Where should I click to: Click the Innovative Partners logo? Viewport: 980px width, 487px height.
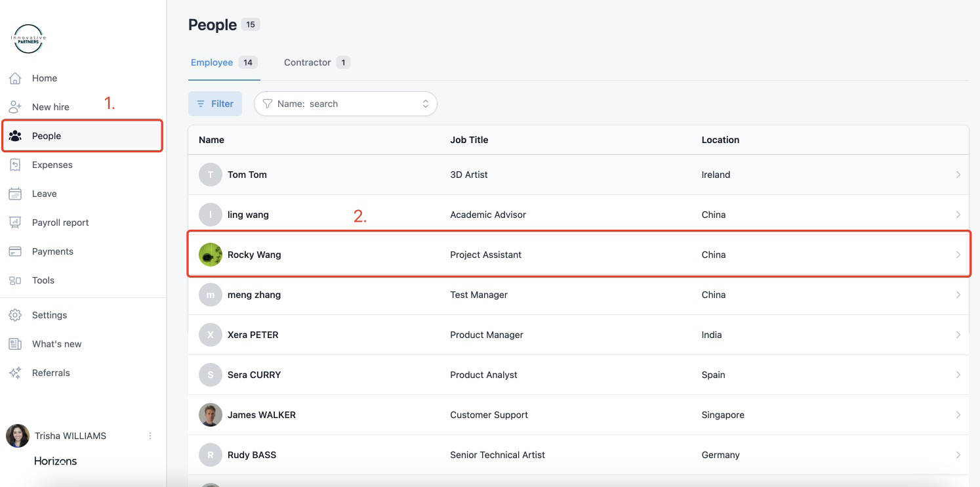pyautogui.click(x=28, y=39)
